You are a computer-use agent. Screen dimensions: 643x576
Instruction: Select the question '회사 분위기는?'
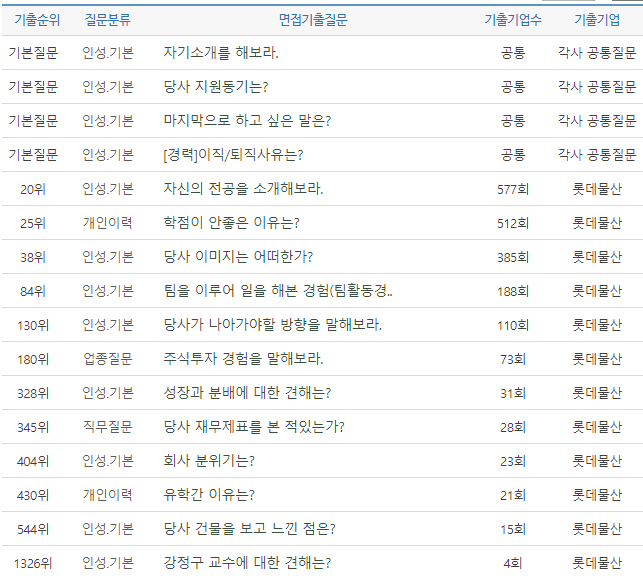tap(208, 461)
